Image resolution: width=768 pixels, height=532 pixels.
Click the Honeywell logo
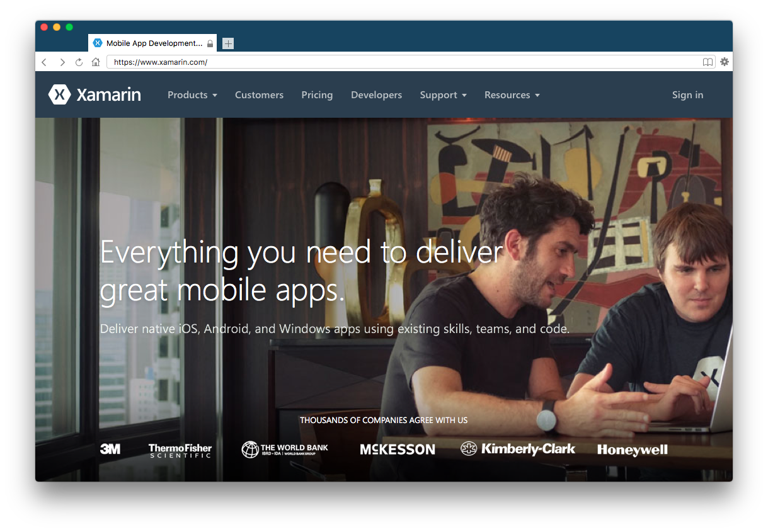coord(633,450)
